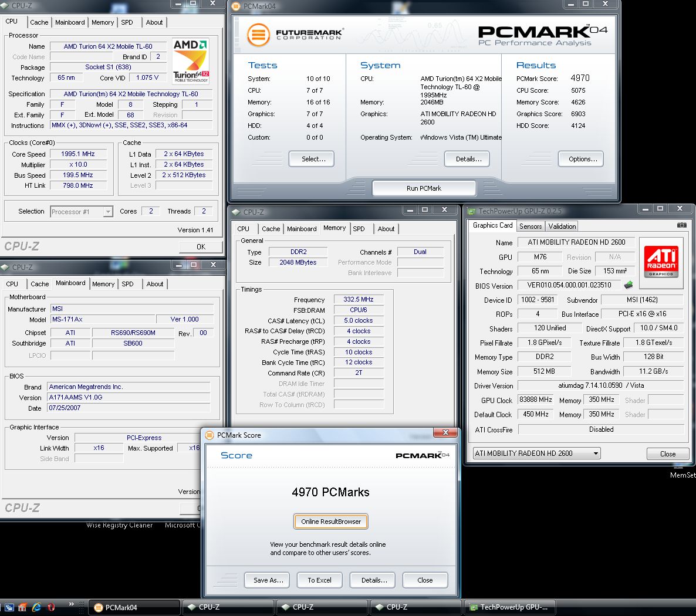This screenshot has height=616, width=696.
Task: Click the Run PCMark button
Action: click(x=424, y=188)
